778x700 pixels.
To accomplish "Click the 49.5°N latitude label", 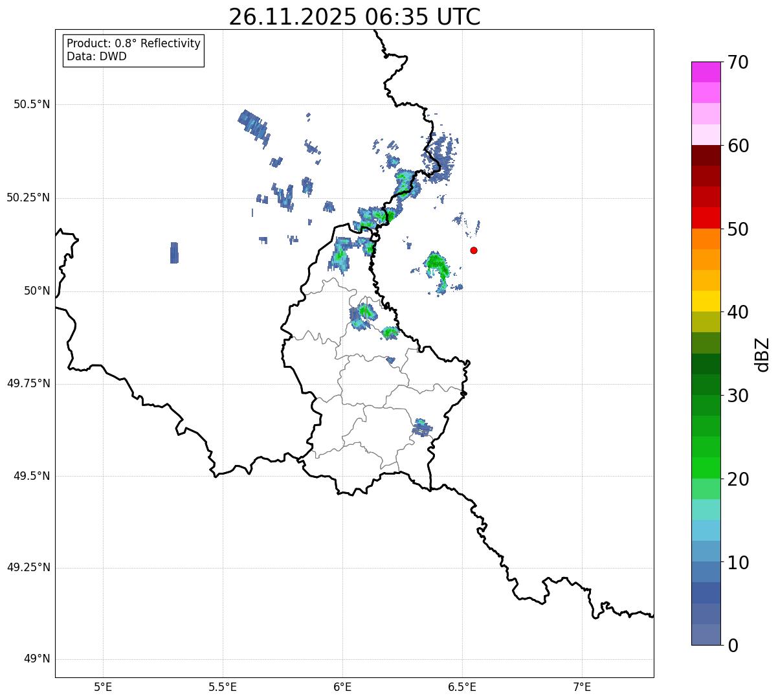I will coord(32,476).
